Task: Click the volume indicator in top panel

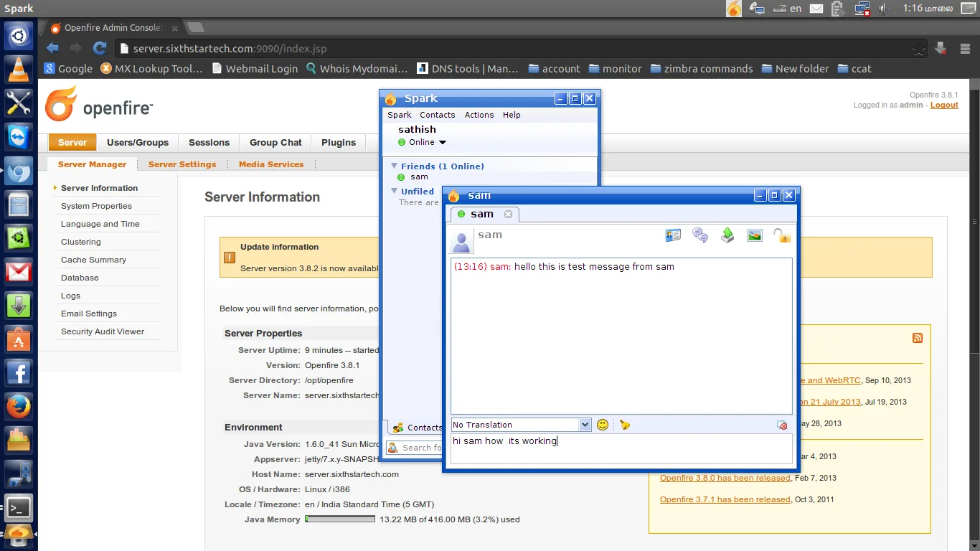Action: coord(884,9)
